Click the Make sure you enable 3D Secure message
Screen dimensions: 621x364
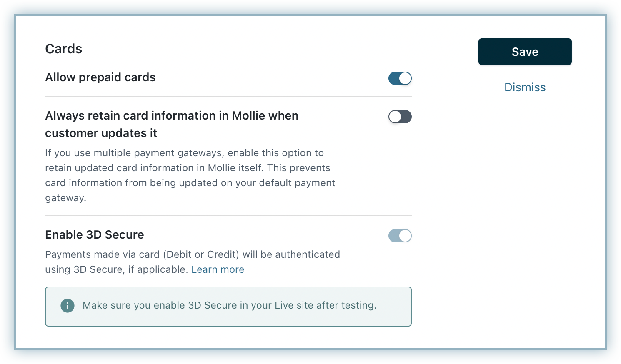click(229, 305)
